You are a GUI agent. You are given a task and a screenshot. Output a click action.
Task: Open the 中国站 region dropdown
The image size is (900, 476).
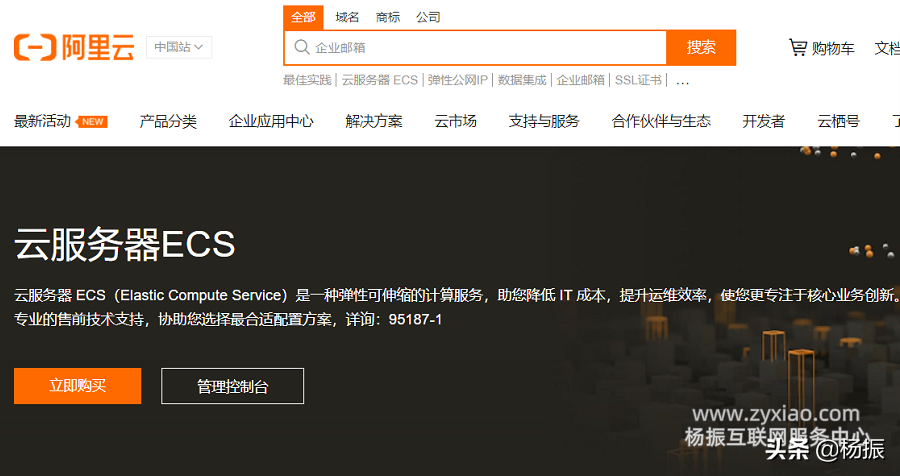click(179, 47)
